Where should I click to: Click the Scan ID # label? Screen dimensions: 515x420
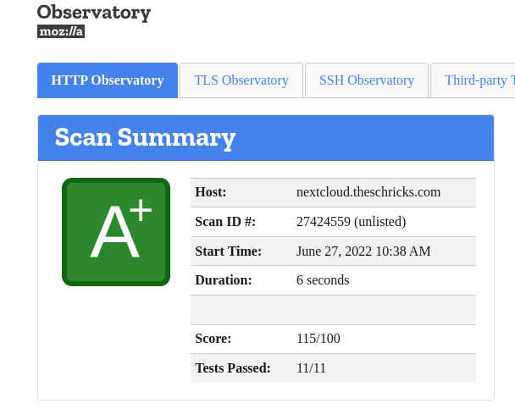click(x=225, y=222)
